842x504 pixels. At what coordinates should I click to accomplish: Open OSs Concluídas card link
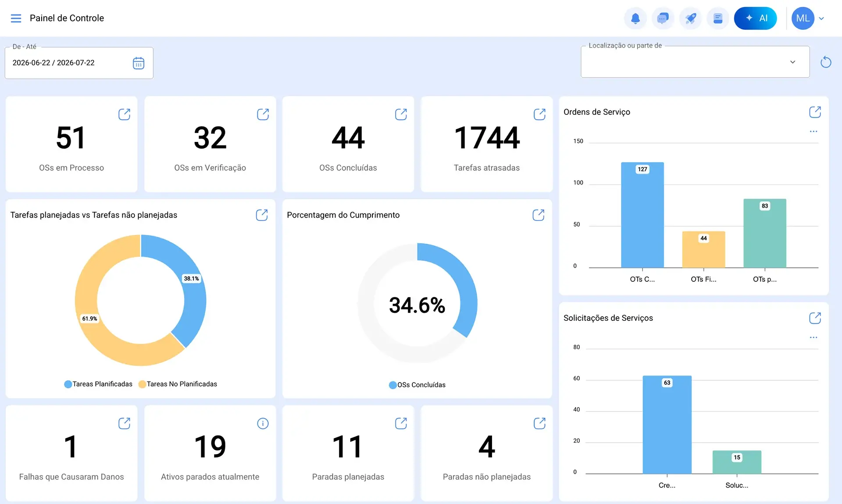coord(401,114)
